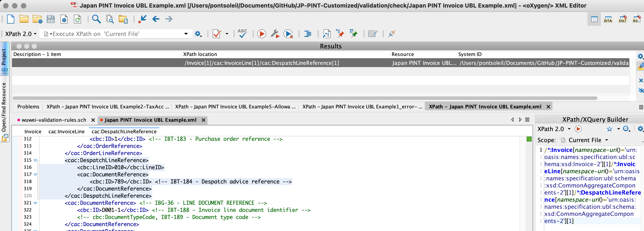Click the document structure icon in the toolbar
644x231 pixels.
pos(326,34)
